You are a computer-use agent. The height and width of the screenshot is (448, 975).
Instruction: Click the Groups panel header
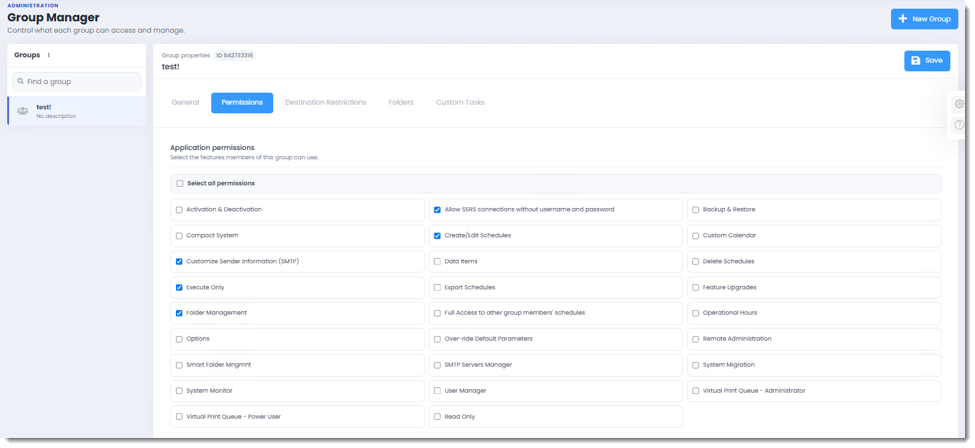click(x=76, y=55)
